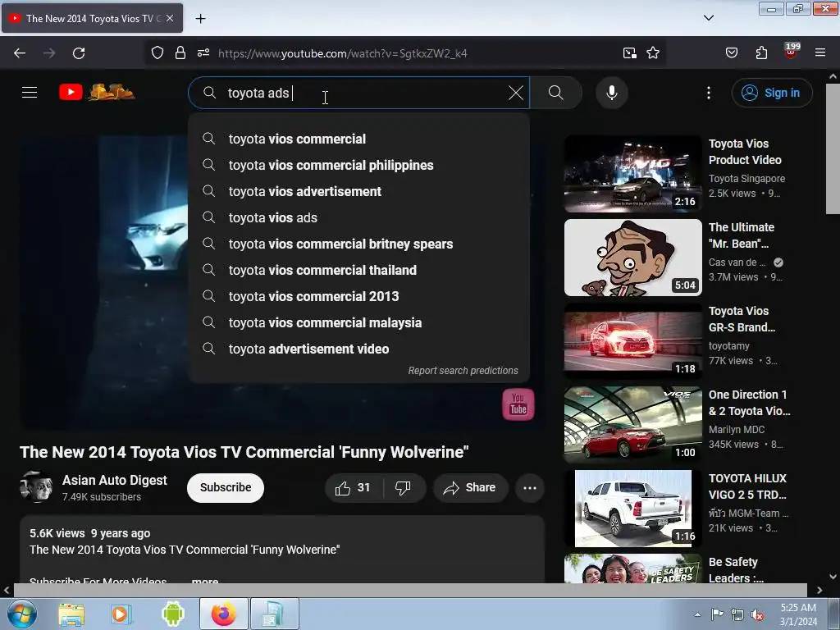Subscribe to Asian Auto Digest
840x630 pixels.
pos(226,487)
